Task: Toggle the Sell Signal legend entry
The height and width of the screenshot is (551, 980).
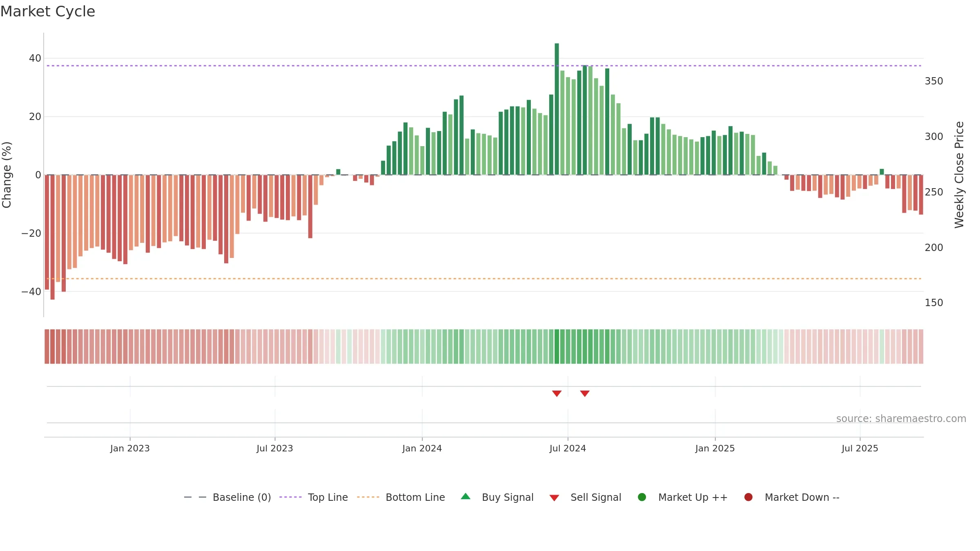Action: tap(585, 497)
